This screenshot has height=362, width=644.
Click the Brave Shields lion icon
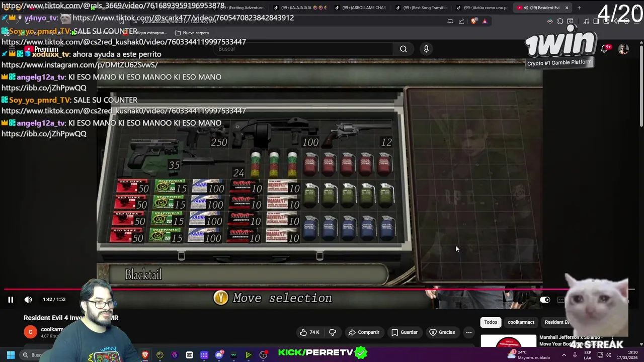[474, 21]
